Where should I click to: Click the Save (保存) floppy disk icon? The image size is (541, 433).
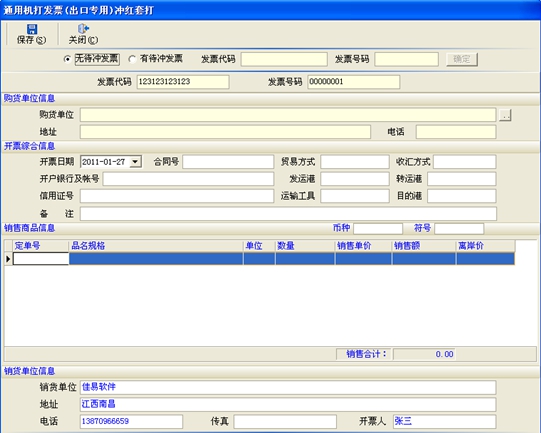tap(32, 29)
